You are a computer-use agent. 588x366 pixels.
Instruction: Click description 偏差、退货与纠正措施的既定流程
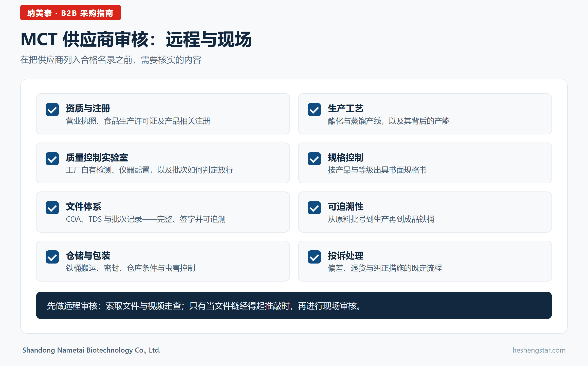[x=385, y=268]
